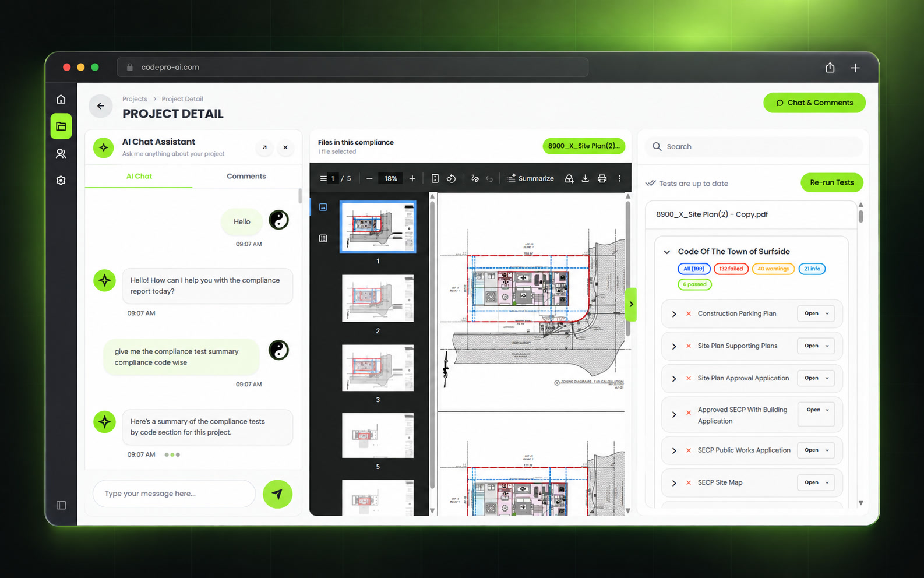Click the search magnifier icon
The height and width of the screenshot is (578, 924).
tap(657, 147)
